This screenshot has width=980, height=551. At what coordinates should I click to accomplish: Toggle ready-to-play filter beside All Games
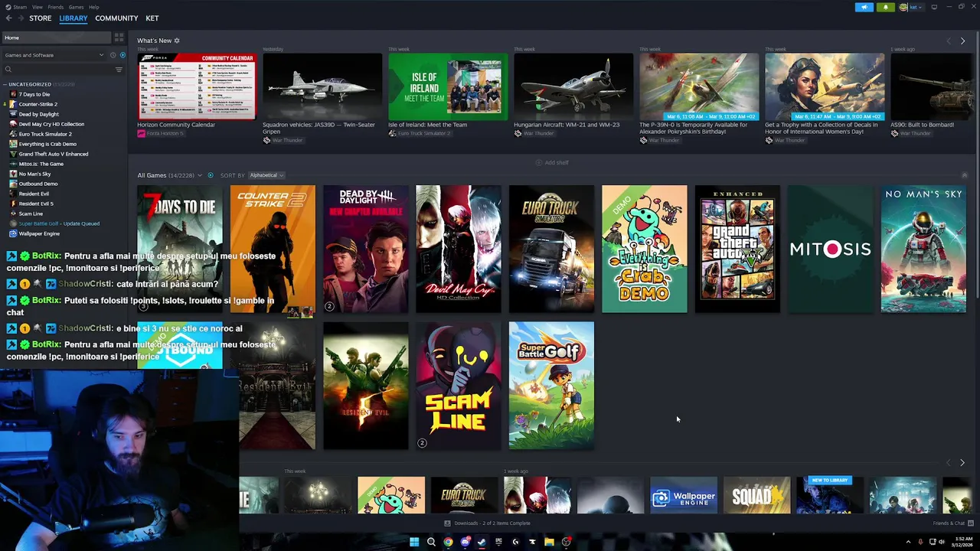pos(211,175)
